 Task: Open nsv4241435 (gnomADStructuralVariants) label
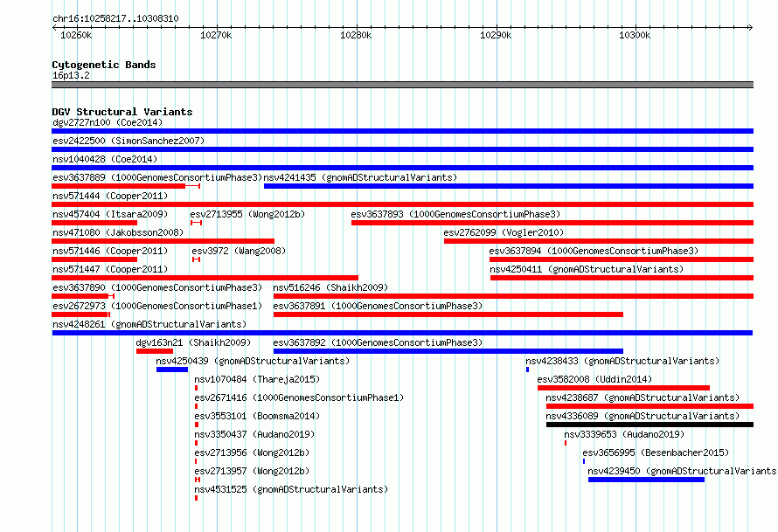[x=360, y=177]
